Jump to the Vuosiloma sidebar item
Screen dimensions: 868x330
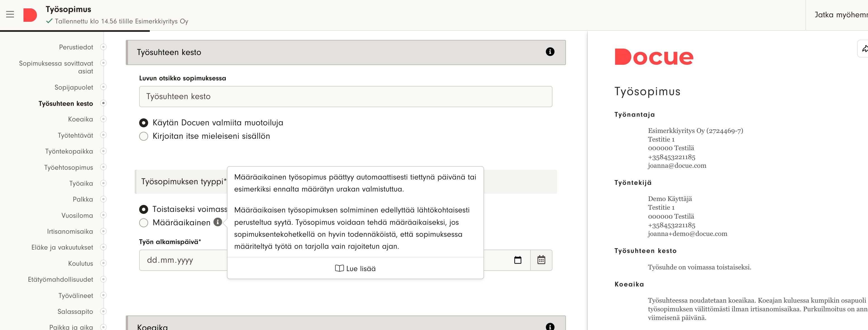77,216
